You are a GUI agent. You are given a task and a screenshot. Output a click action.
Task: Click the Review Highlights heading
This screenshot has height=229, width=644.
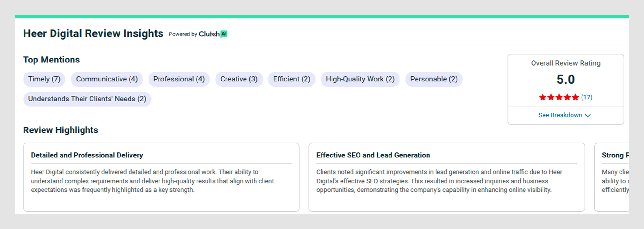(x=61, y=130)
